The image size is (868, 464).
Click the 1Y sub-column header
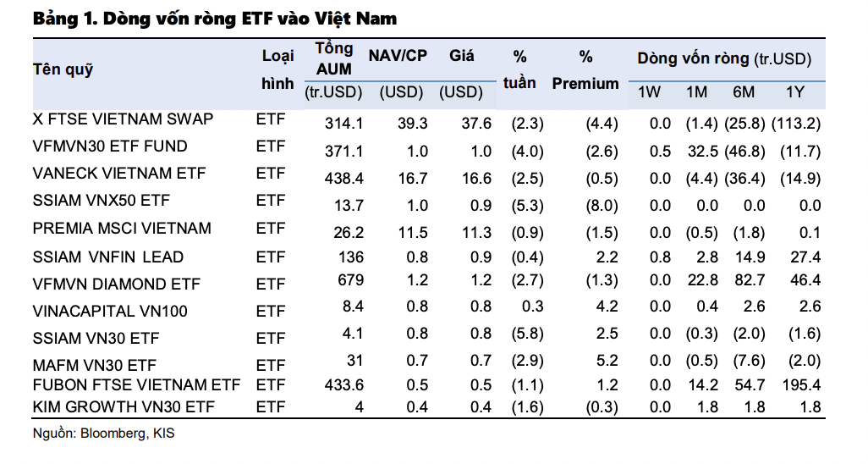point(795,92)
